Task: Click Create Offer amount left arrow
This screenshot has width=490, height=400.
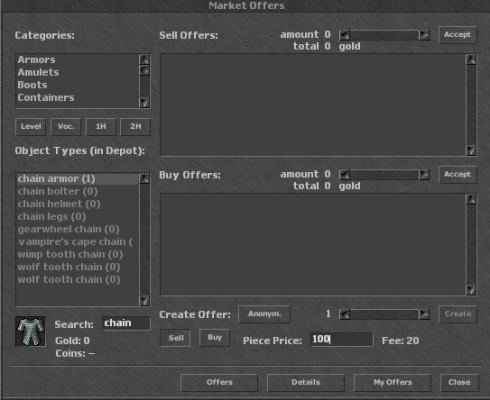Action: coord(344,314)
